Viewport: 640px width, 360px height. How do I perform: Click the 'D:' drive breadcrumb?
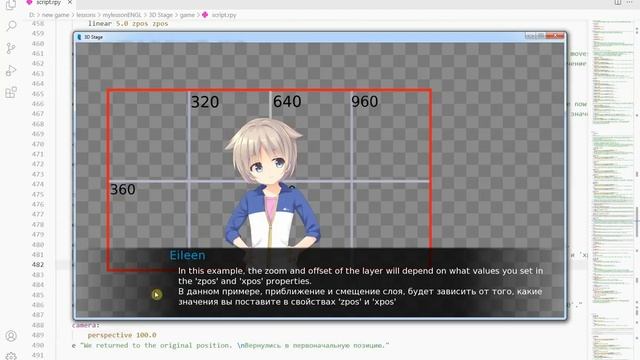[x=32, y=15]
